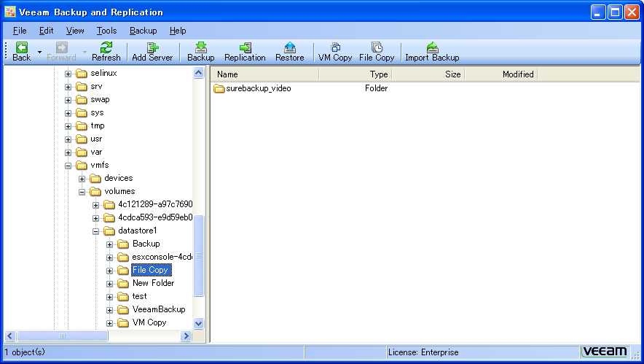Viewport: 644px width, 364px height.
Task: Select the devices tree item
Action: coord(119,178)
